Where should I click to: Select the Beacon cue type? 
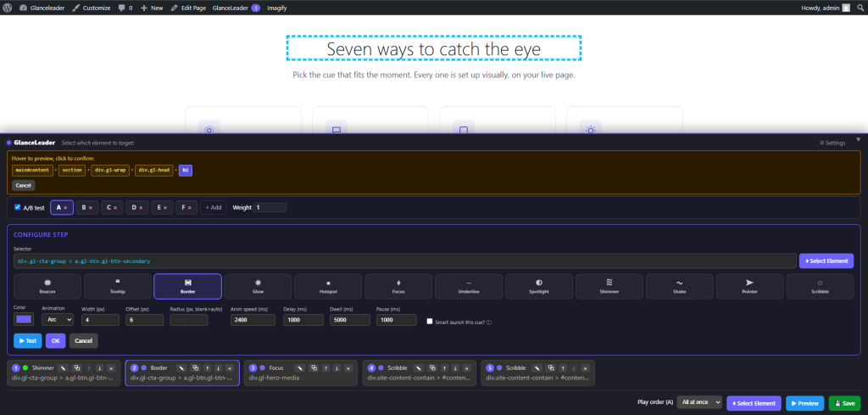click(47, 287)
